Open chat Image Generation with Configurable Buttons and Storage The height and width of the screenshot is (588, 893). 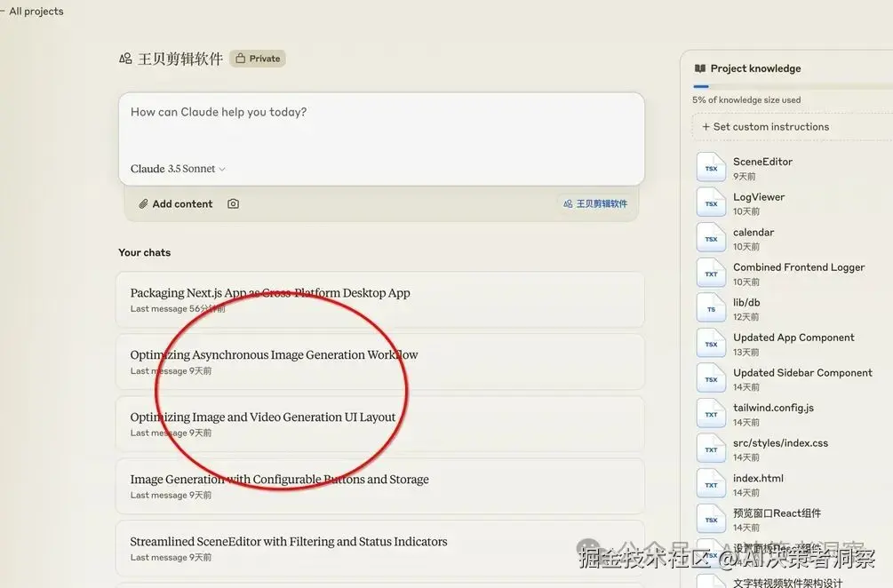pyautogui.click(x=380, y=486)
